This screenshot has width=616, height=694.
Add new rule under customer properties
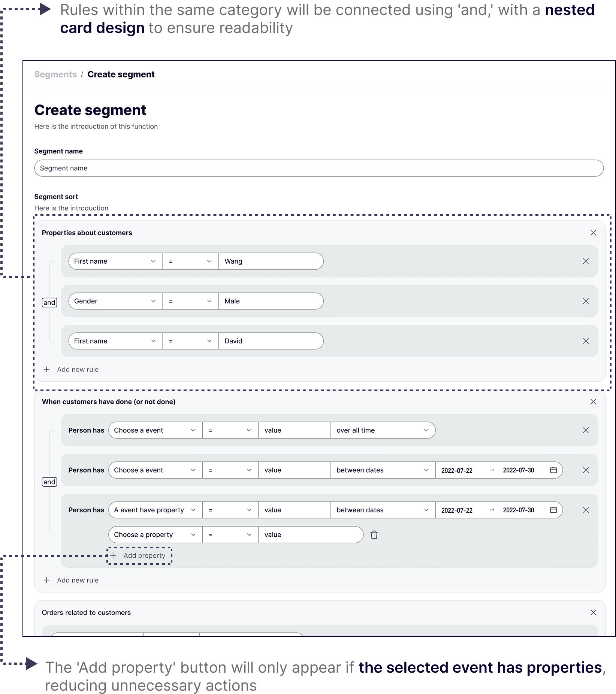tap(71, 369)
